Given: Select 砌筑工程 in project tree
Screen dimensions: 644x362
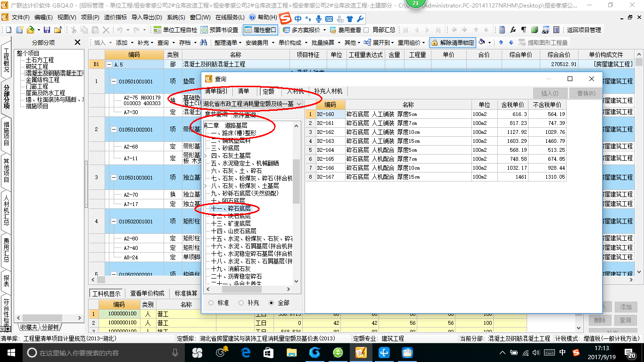Looking at the screenshot, I should [x=37, y=67].
